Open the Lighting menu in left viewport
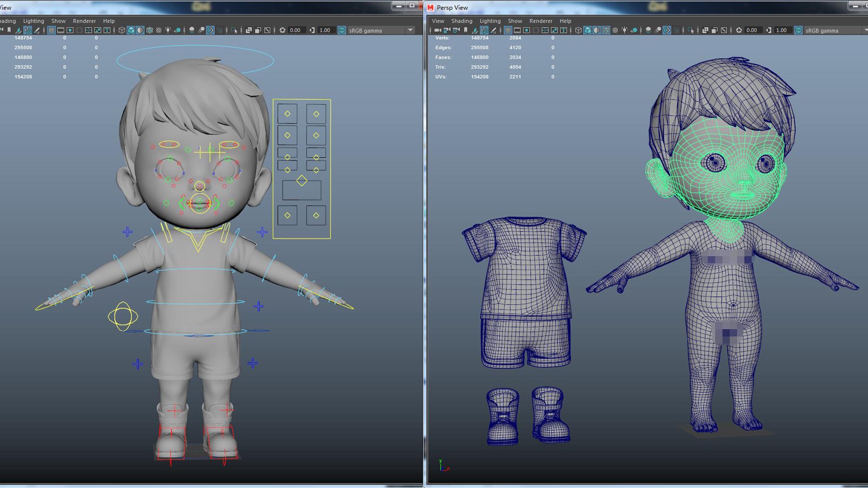This screenshot has width=868, height=488. pos(33,21)
